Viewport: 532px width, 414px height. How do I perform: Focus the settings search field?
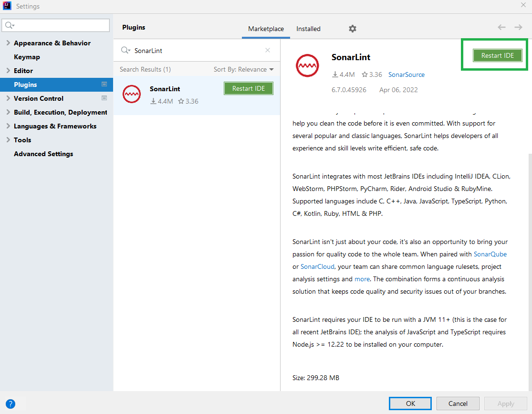coord(56,25)
